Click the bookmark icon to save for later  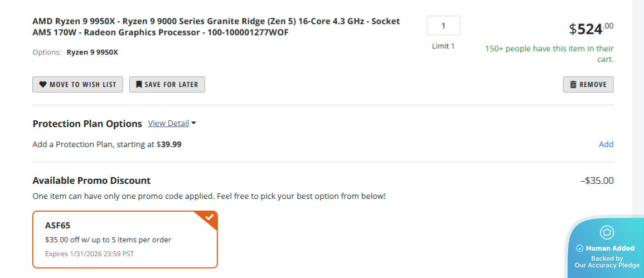(138, 85)
